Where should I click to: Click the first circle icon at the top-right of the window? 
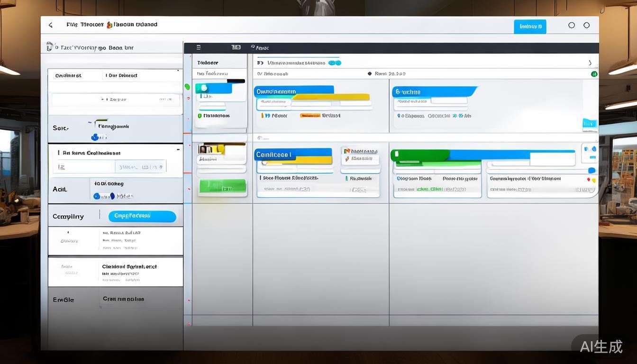click(x=572, y=25)
